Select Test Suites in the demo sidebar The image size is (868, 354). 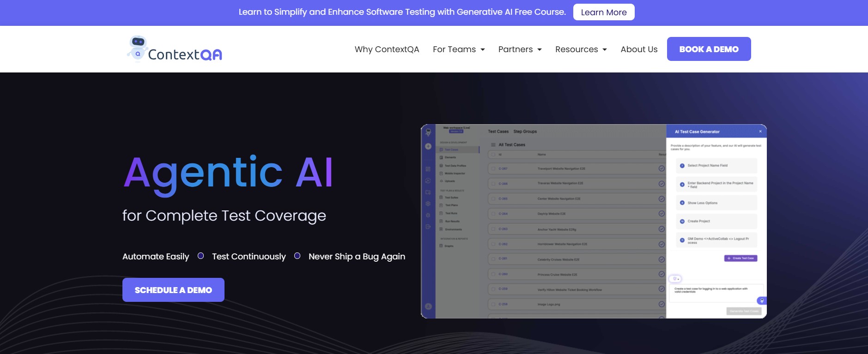[449, 197]
